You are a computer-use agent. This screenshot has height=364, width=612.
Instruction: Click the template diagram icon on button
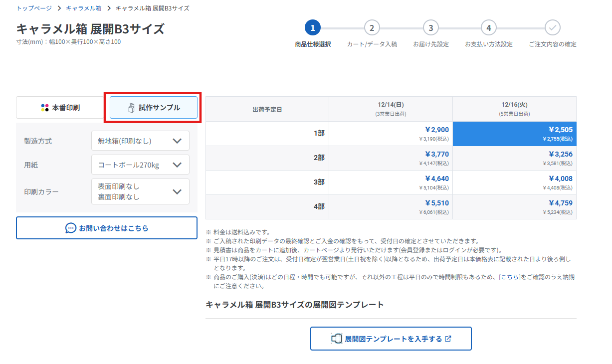[x=337, y=339]
